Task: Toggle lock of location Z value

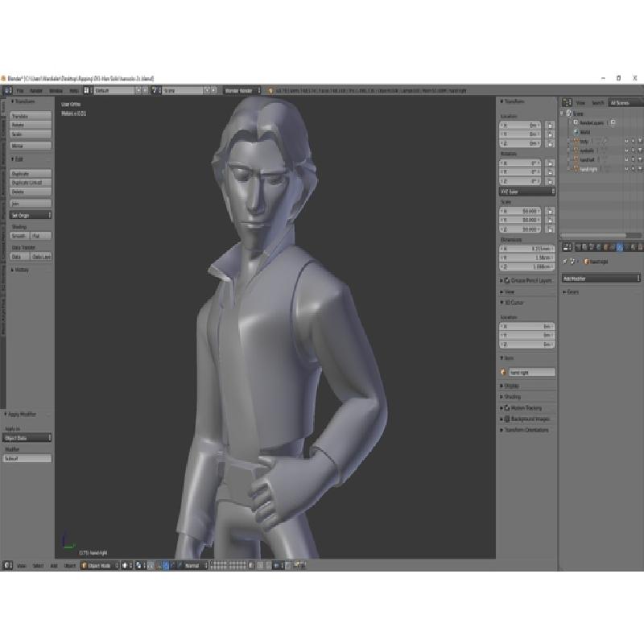Action: click(x=551, y=143)
